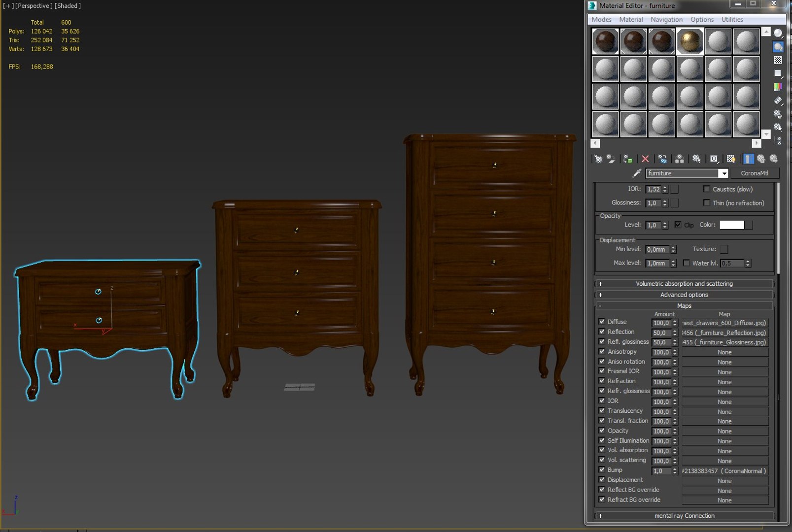Expand Advanced options rollout
The height and width of the screenshot is (532, 792).
[x=684, y=295]
